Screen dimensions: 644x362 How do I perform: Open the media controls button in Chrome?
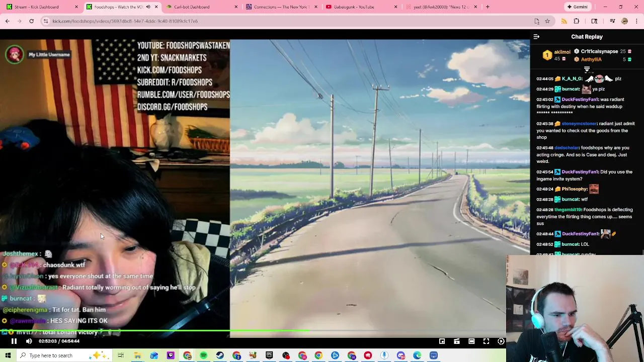[612, 21]
